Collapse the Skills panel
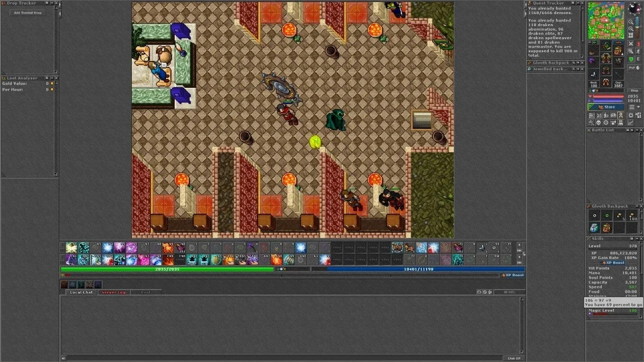This screenshot has width=644, height=362. coord(636,239)
